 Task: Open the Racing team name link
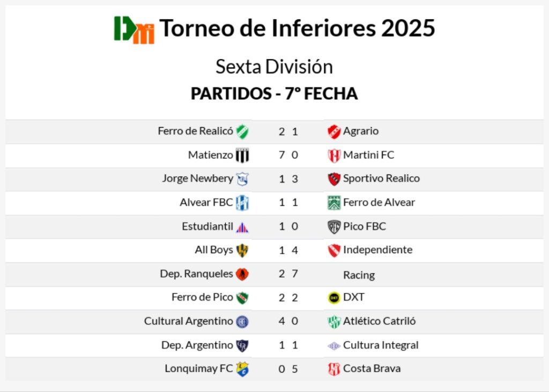click(359, 275)
